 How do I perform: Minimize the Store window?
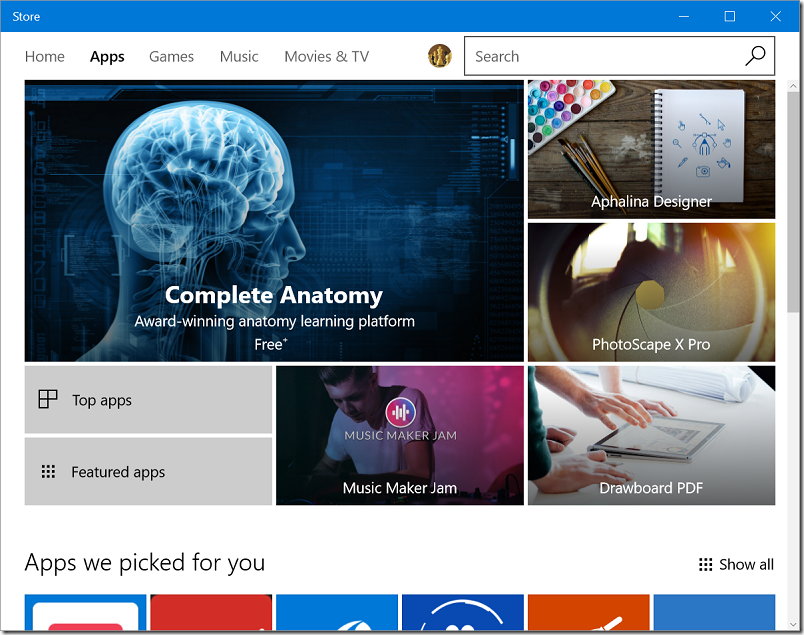[x=684, y=16]
